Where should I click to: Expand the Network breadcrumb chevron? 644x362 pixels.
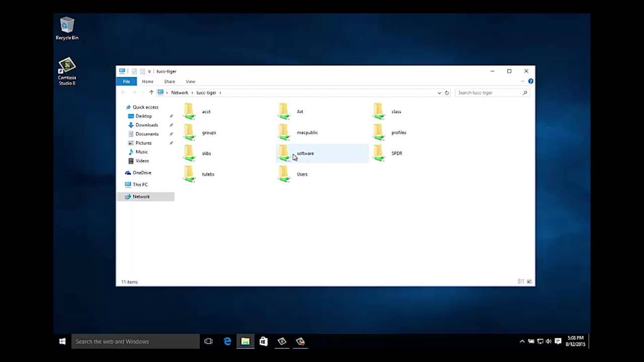point(192,93)
